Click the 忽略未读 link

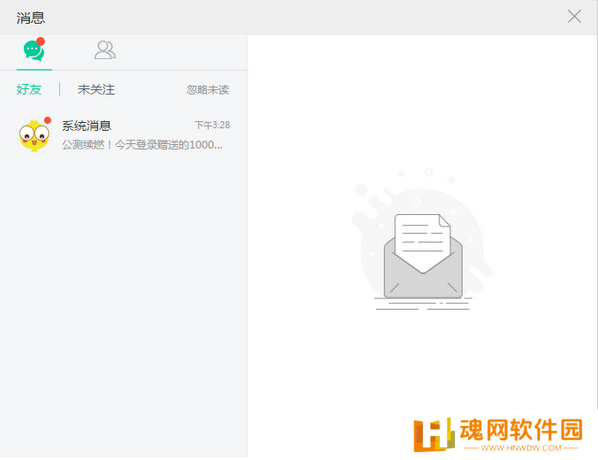[208, 90]
